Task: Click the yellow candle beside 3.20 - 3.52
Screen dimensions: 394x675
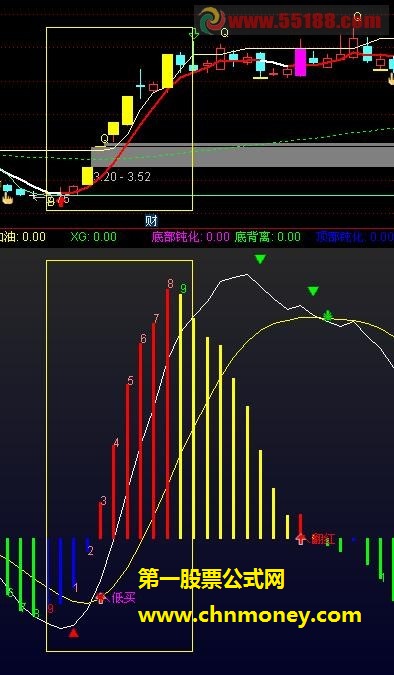Action: coord(87,176)
